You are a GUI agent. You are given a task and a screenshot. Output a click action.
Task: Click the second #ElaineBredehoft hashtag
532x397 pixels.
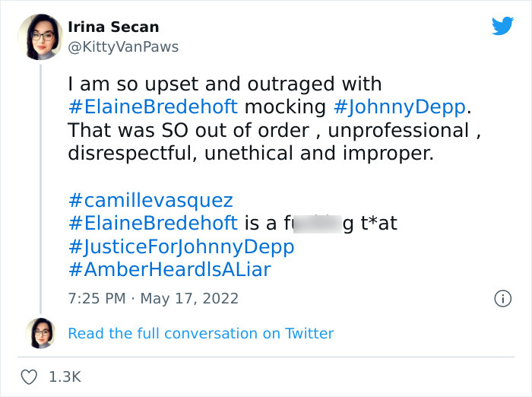tap(153, 224)
